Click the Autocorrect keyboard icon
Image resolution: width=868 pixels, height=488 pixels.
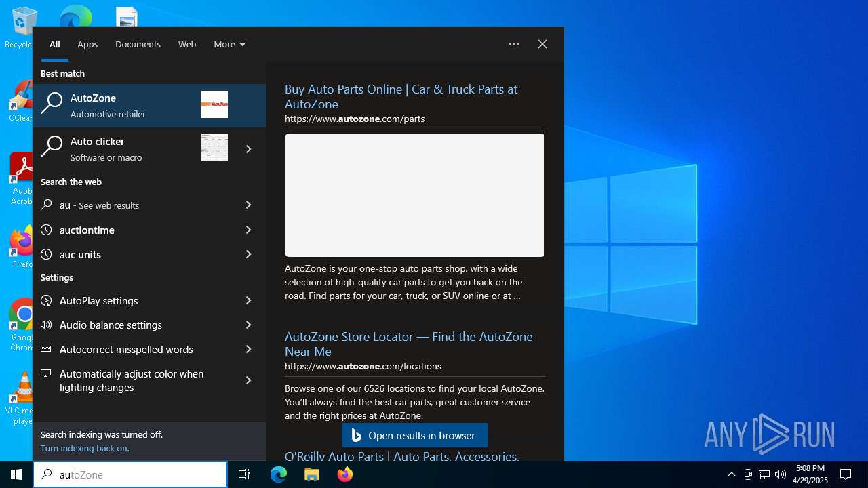[46, 349]
